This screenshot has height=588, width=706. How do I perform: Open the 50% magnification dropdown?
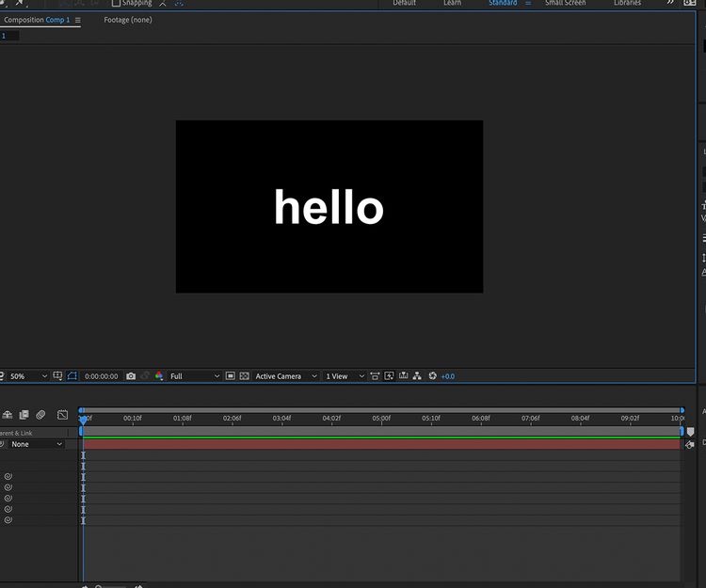tap(28, 376)
